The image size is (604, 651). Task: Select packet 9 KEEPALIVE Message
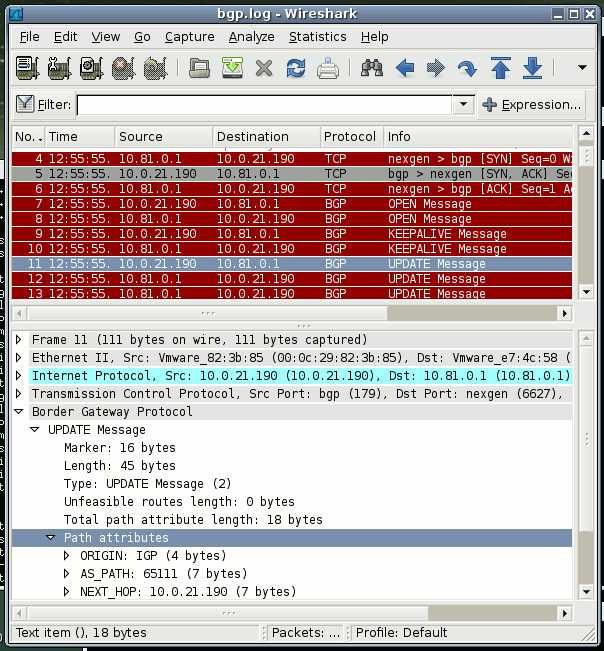click(292, 233)
